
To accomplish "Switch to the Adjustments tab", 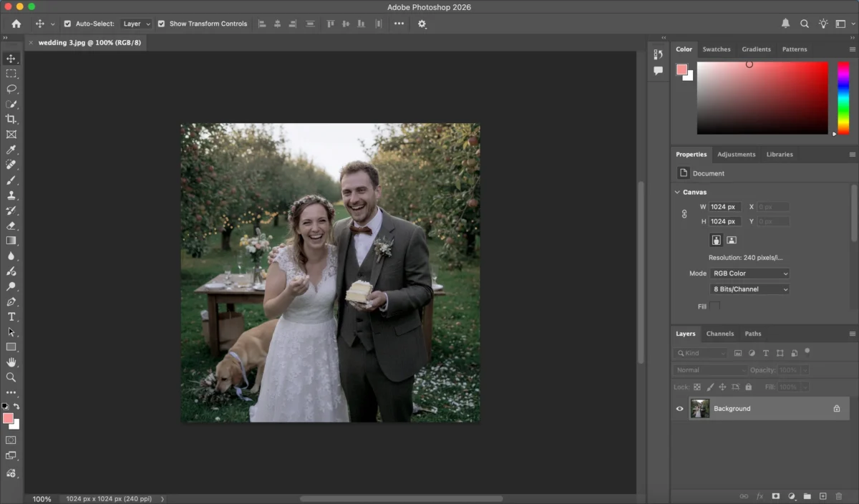I will pos(736,155).
